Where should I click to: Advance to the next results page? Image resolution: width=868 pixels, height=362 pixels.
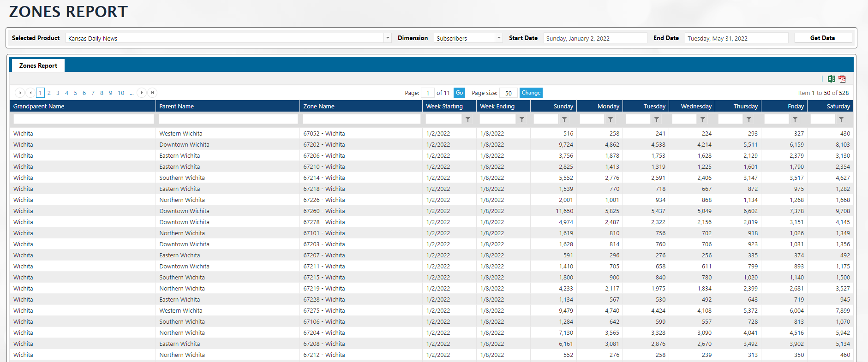tap(142, 93)
